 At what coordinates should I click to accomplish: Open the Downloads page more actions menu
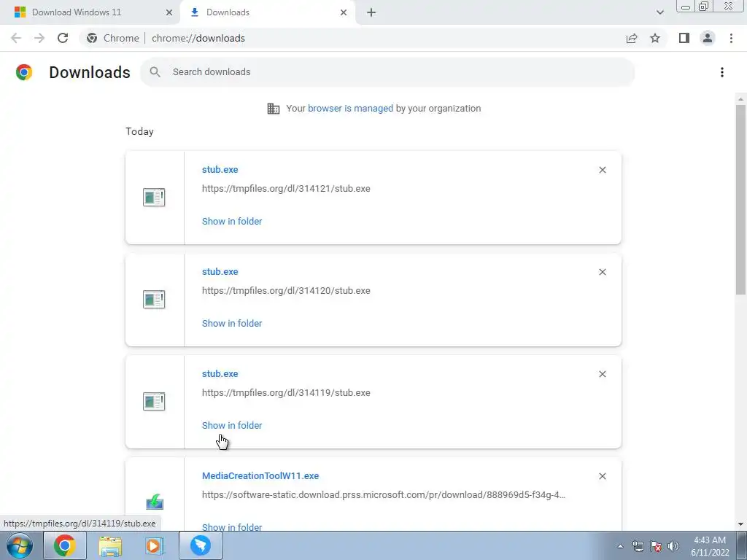[722, 72]
